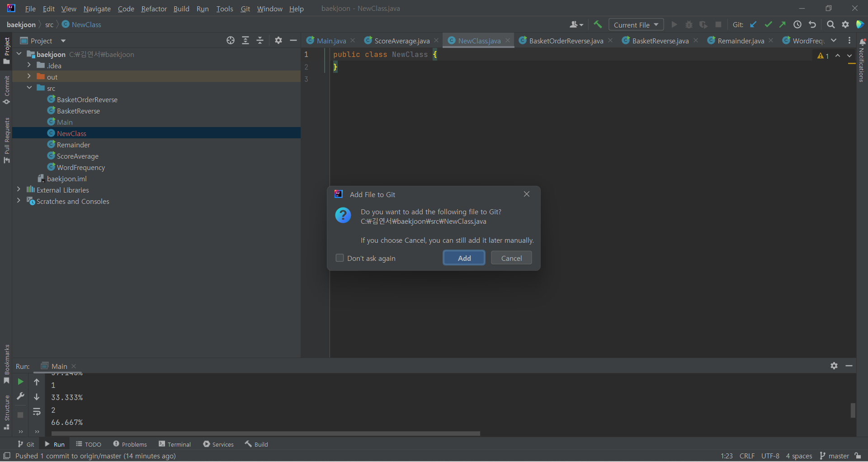Enable the Don't ask again checkbox
The height and width of the screenshot is (462, 868).
click(x=340, y=258)
